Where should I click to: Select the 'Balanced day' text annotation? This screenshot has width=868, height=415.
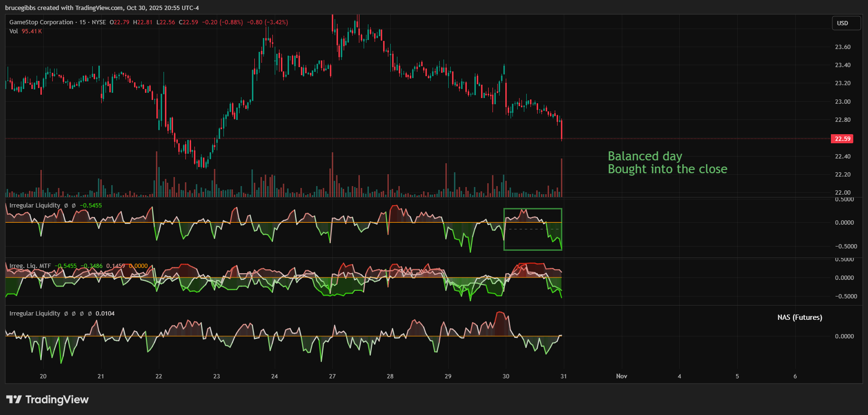click(x=645, y=156)
